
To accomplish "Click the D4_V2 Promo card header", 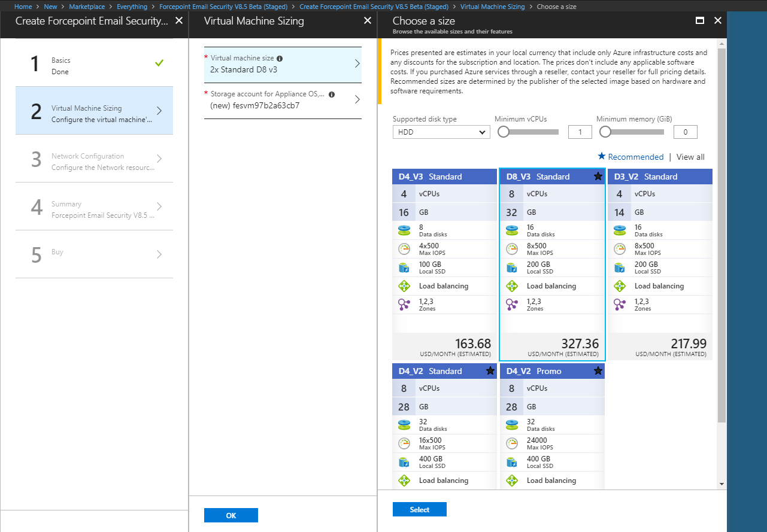I will 552,371.
